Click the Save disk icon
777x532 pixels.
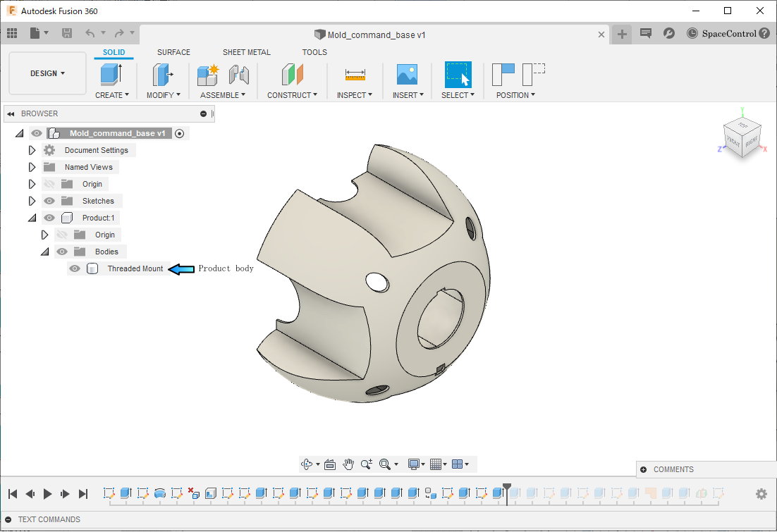(67, 33)
